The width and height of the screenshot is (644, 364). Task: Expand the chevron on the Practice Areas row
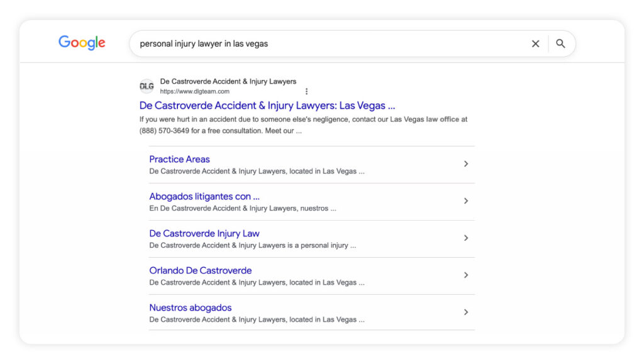(x=466, y=164)
